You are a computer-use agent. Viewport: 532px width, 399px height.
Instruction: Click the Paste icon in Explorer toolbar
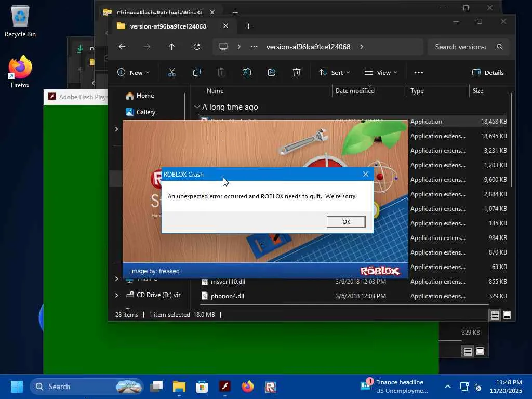[x=221, y=72]
